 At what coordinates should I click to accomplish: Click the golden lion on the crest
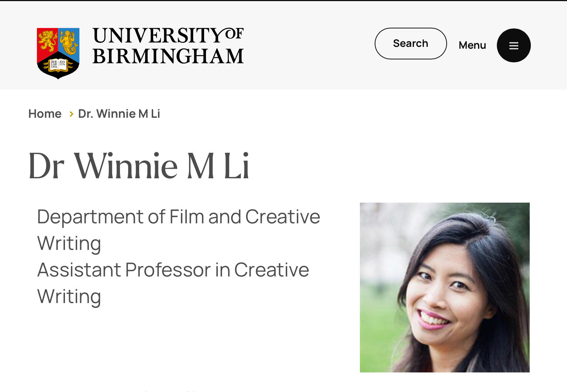click(48, 41)
